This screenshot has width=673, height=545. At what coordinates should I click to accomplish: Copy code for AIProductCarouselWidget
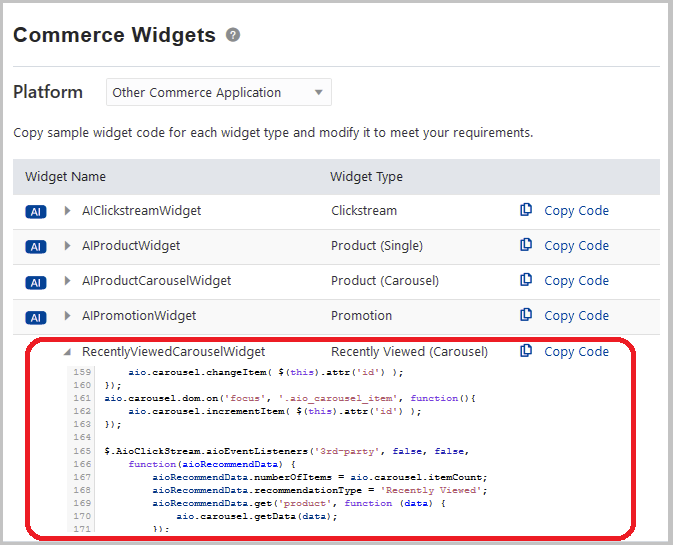[576, 281]
